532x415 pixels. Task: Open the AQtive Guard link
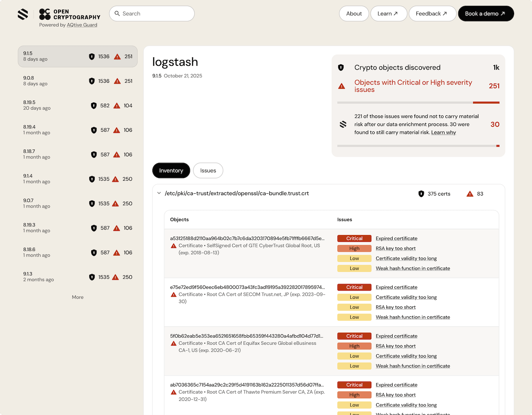point(82,25)
